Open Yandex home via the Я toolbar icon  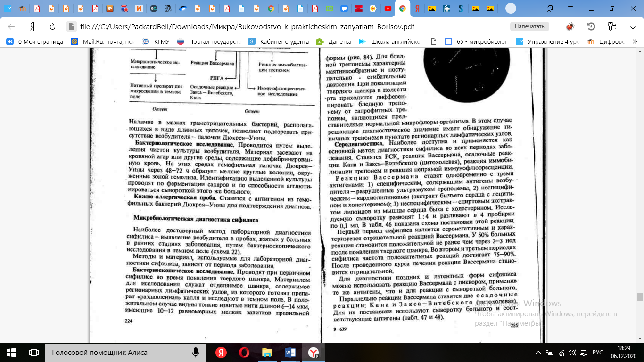coord(32,26)
